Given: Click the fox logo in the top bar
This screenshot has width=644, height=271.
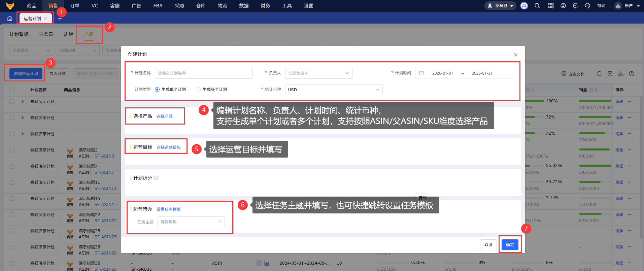Looking at the screenshot, I should click(x=10, y=6).
